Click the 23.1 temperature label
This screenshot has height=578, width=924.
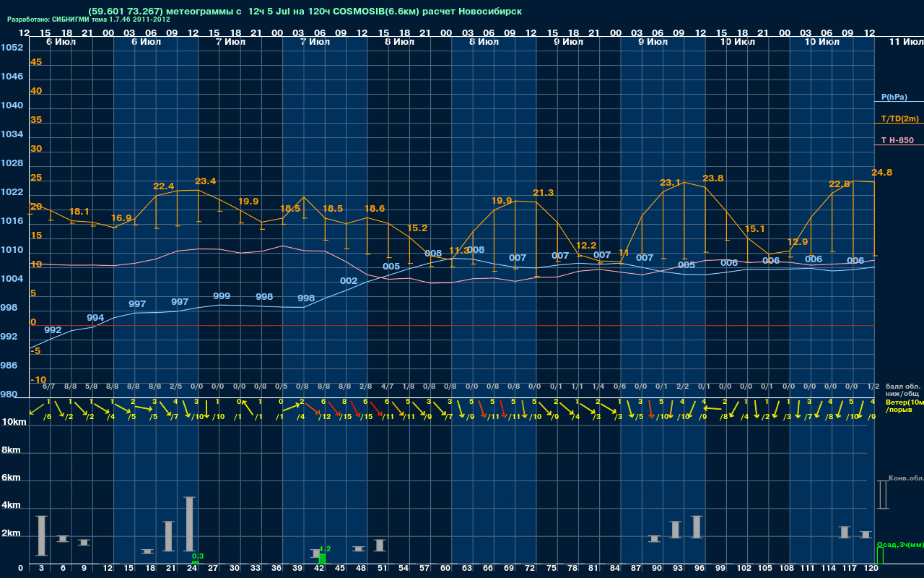(x=671, y=183)
